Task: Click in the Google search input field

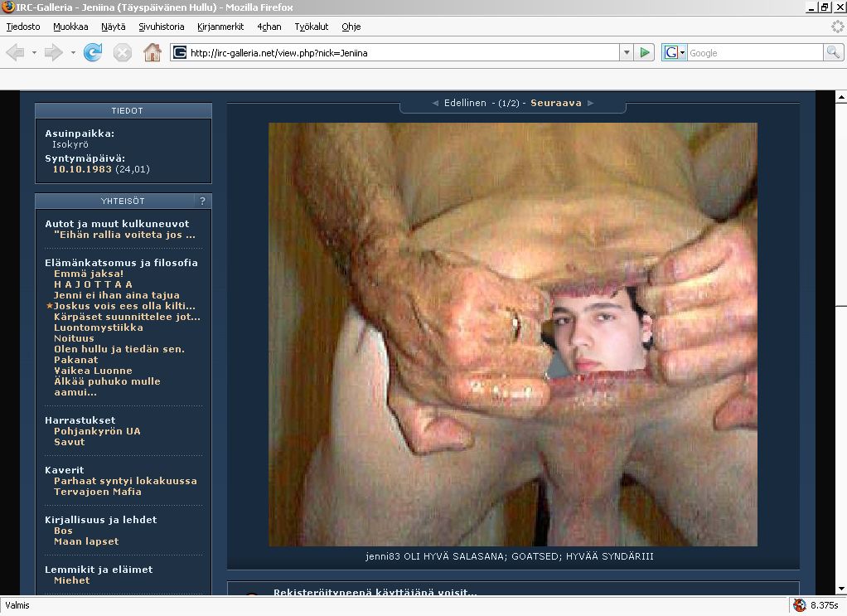Action: tap(754, 53)
